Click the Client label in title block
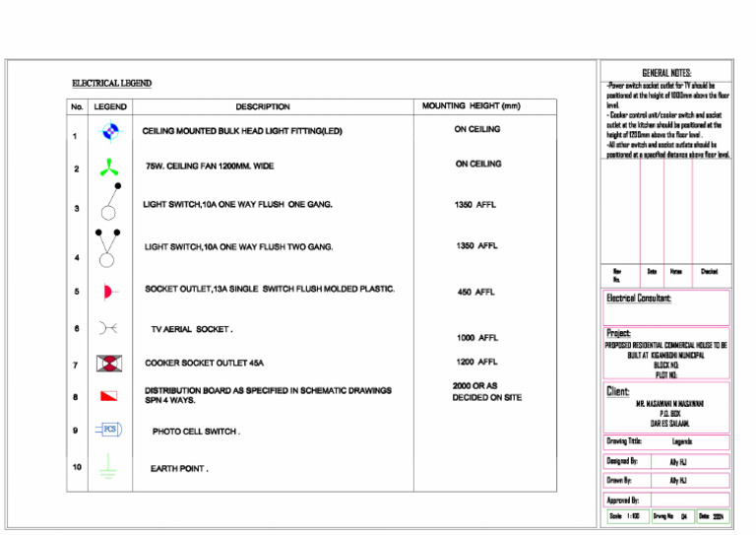This screenshot has width=756, height=535. pos(617,391)
